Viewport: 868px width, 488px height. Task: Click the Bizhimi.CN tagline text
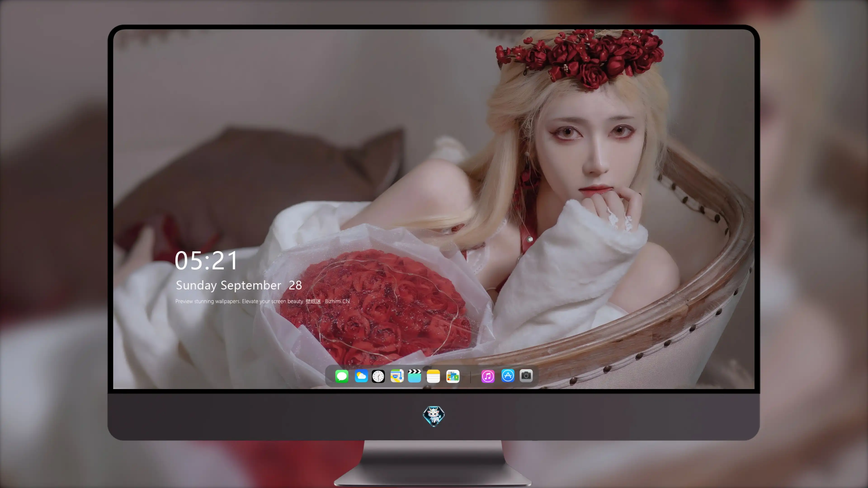262,301
